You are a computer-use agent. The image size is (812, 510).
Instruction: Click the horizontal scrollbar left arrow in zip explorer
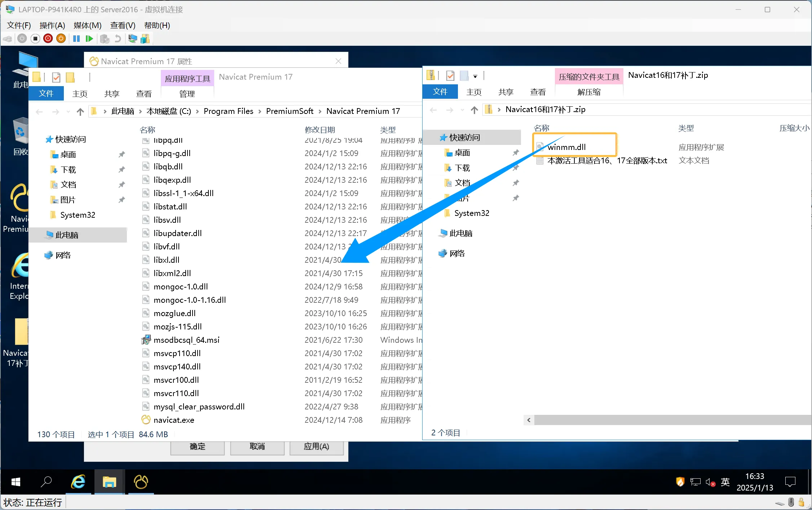[529, 420]
